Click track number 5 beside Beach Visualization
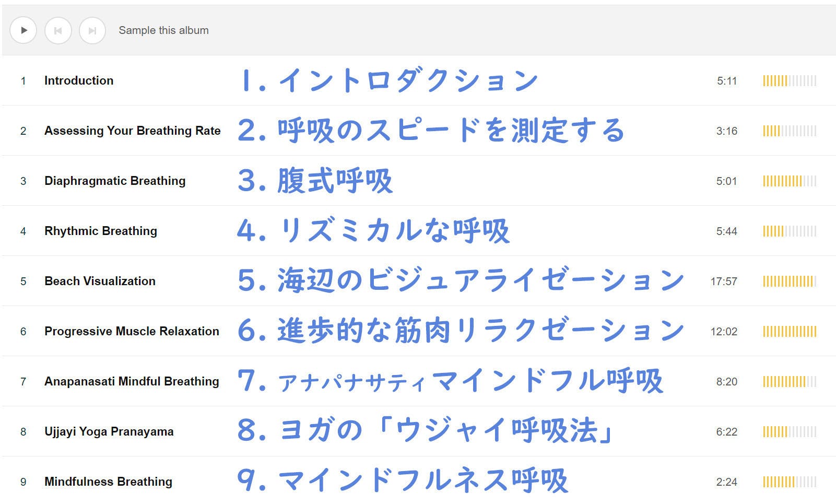This screenshot has width=836, height=504. click(23, 282)
